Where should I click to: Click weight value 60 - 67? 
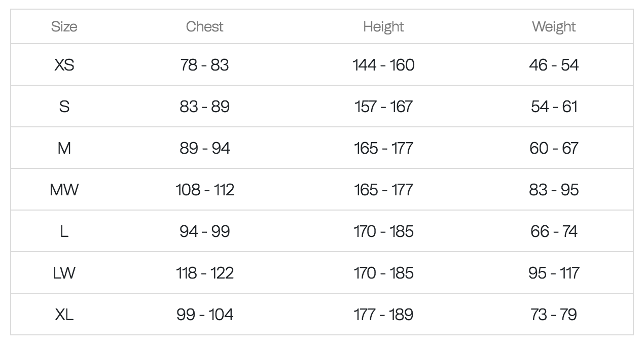click(554, 148)
